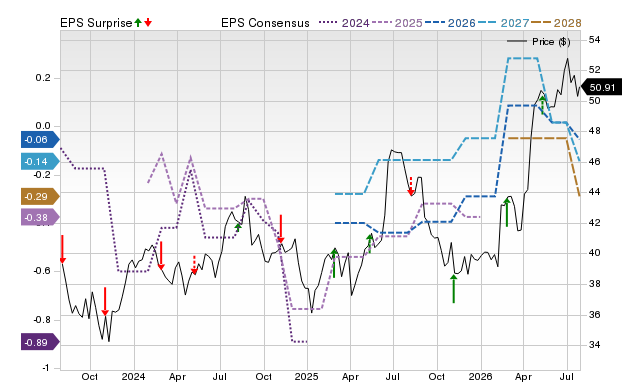The image size is (640, 382).
Task: Click the November 2024 red negative surprise arrow
Action: [x=281, y=229]
